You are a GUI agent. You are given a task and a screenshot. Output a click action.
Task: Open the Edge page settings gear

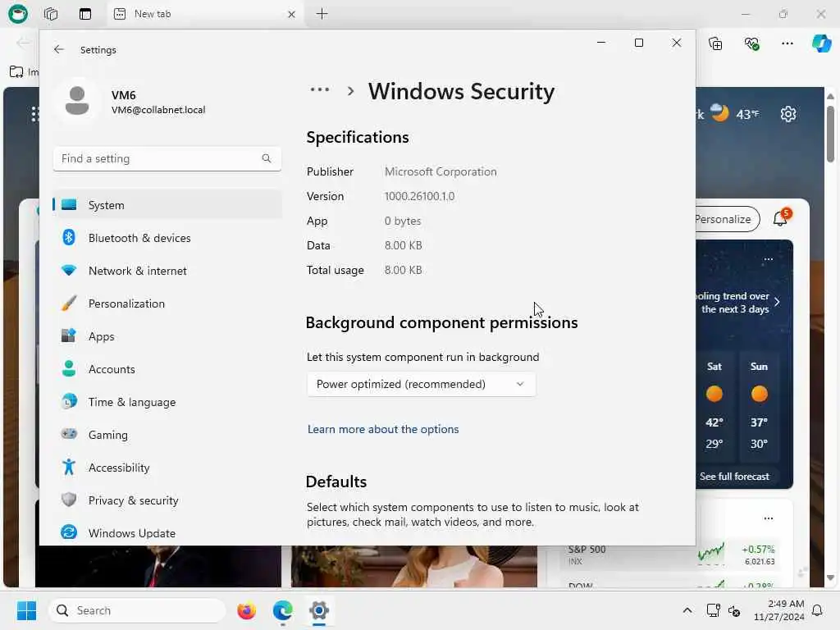[x=788, y=114]
